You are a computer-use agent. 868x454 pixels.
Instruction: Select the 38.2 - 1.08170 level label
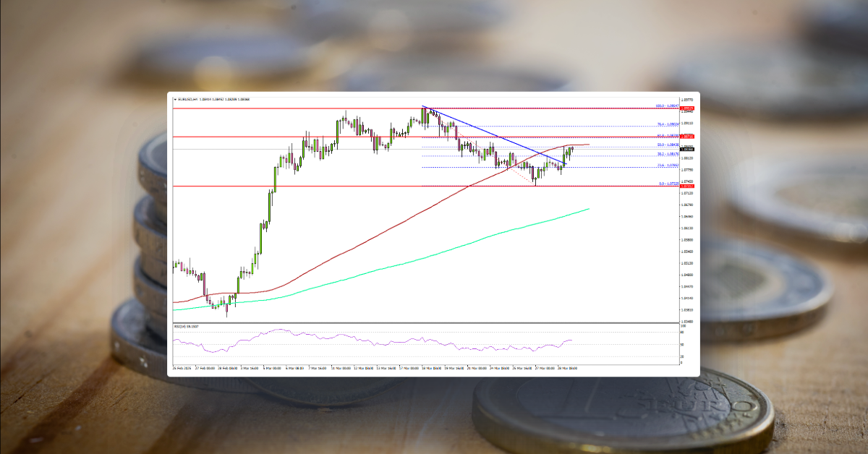tap(666, 154)
